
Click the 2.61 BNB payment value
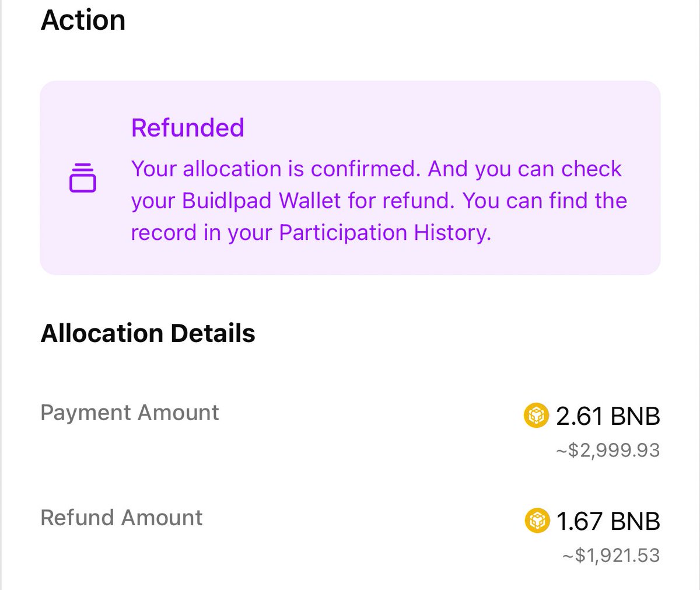pos(608,416)
